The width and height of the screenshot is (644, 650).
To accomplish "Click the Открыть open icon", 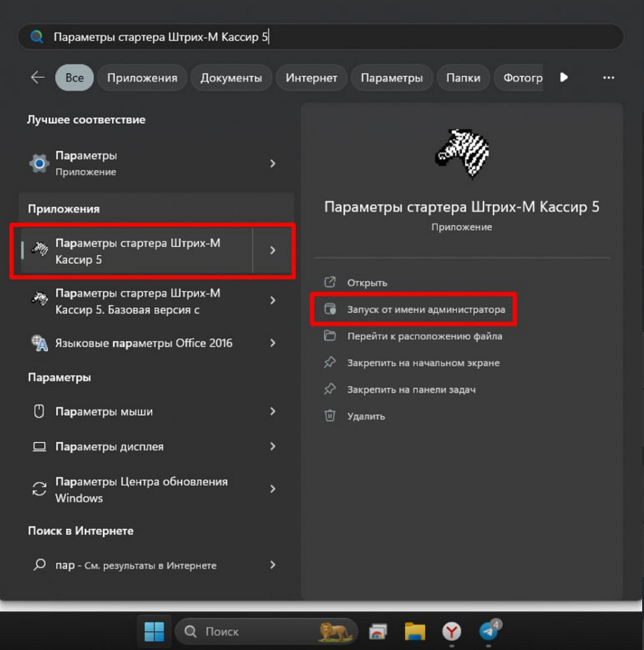I will [x=330, y=283].
